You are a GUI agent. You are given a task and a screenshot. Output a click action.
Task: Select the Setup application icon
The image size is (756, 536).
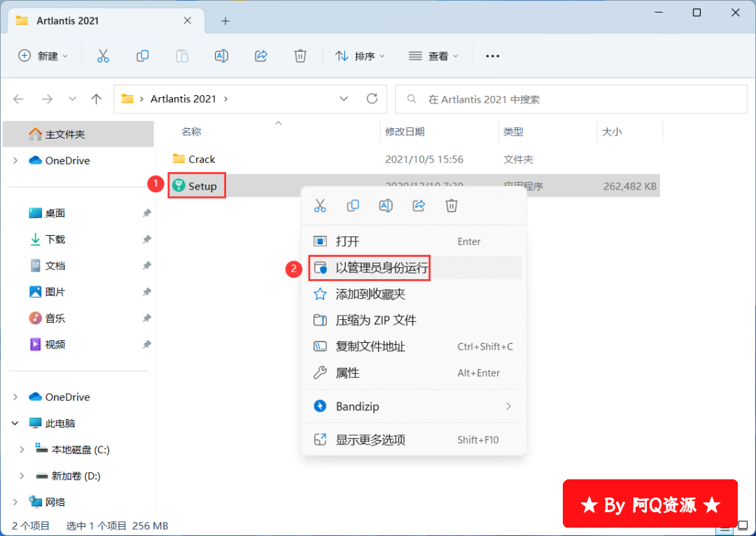pos(179,185)
